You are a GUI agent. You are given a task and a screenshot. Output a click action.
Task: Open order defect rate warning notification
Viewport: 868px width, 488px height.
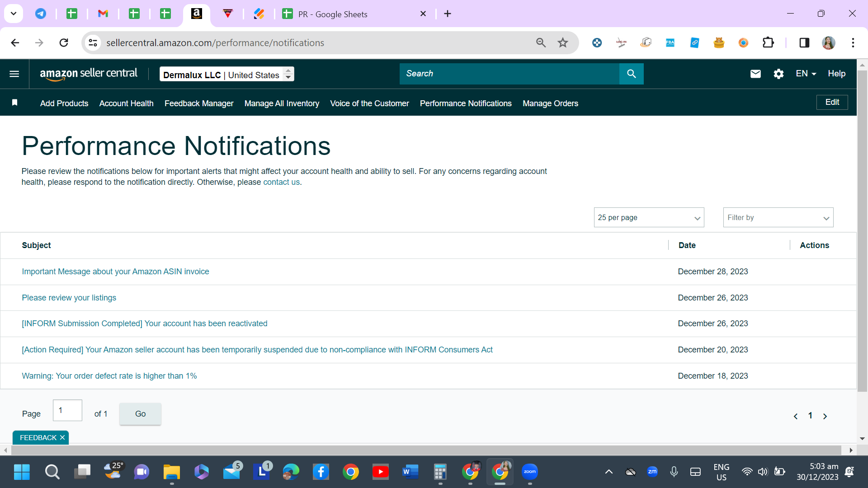tap(109, 376)
